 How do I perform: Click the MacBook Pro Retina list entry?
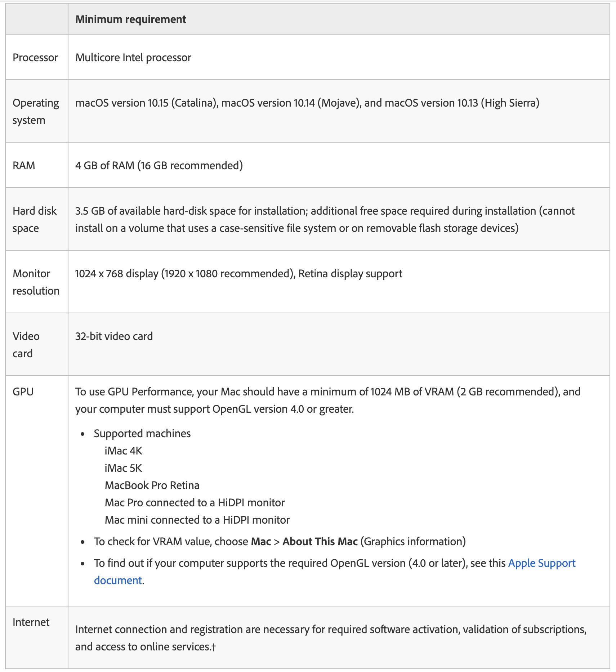(x=152, y=485)
